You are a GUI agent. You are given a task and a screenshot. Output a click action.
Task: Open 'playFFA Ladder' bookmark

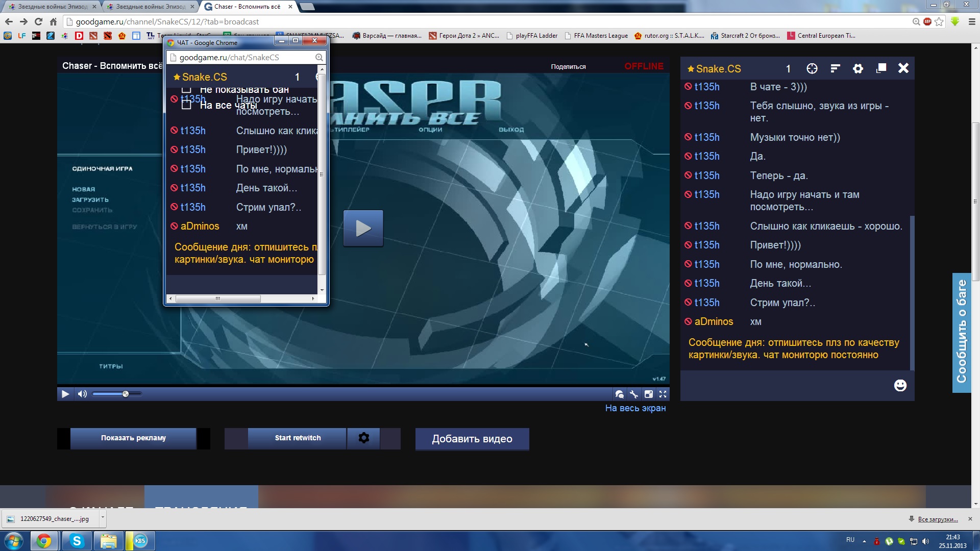click(x=532, y=36)
